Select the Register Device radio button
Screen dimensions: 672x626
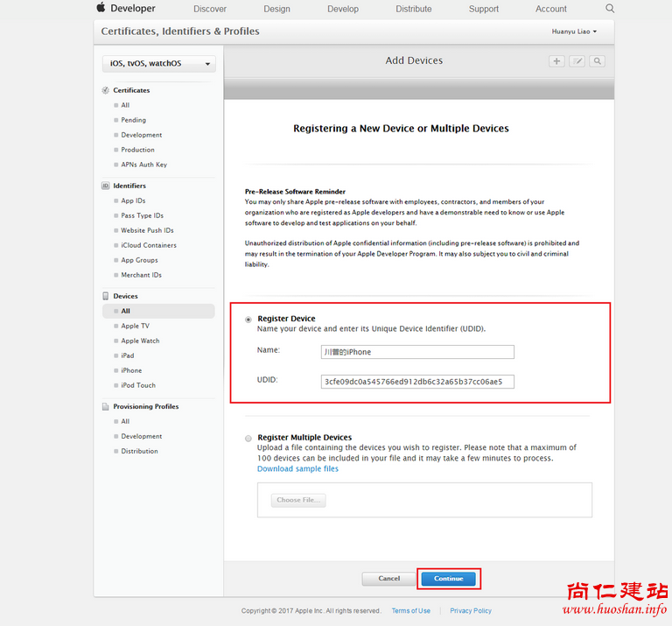point(248,320)
